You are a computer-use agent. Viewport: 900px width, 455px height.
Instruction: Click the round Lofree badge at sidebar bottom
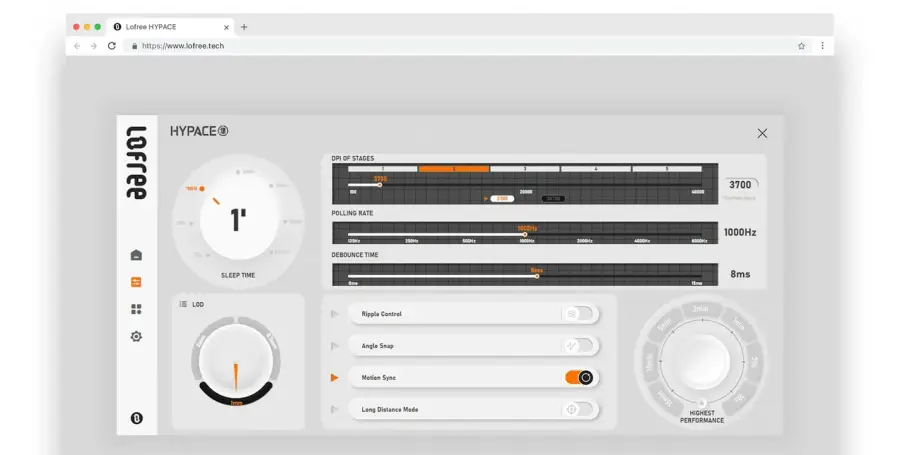[x=137, y=418]
